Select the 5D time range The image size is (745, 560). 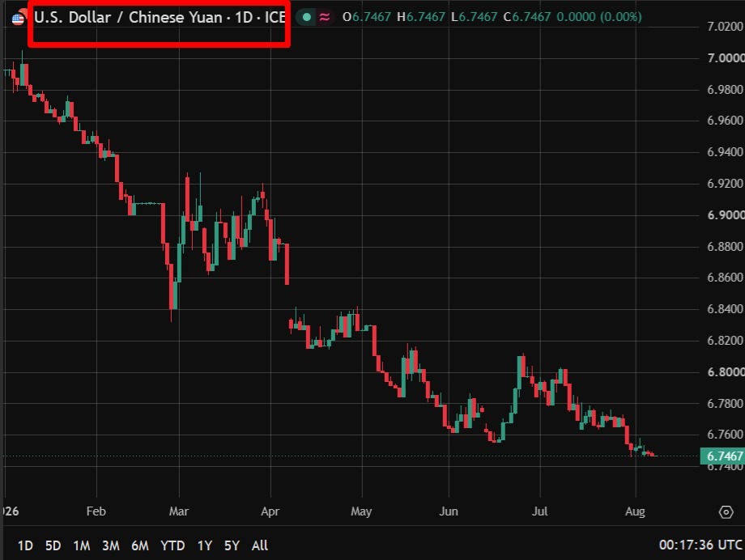pyautogui.click(x=53, y=545)
